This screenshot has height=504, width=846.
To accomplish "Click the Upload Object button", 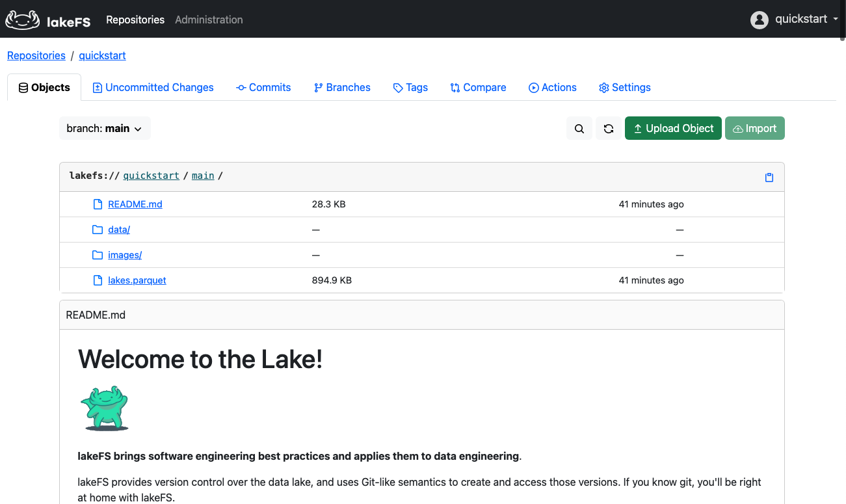I will pos(673,128).
